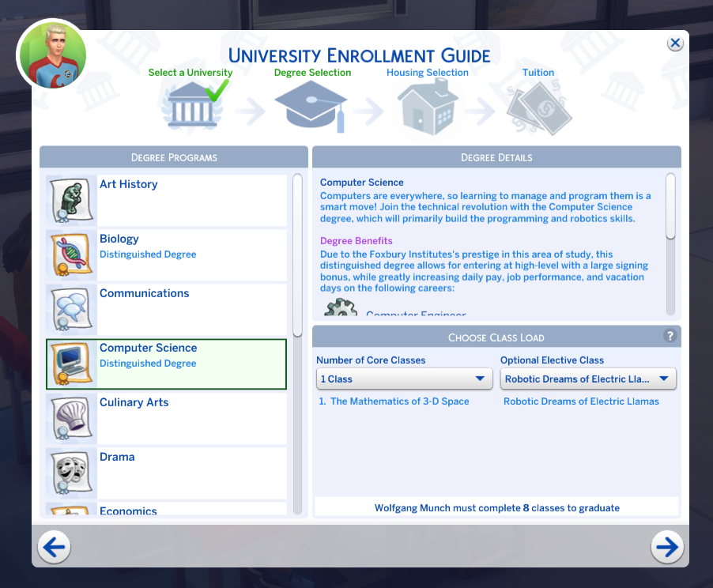Click the Select a University step label

(x=190, y=72)
